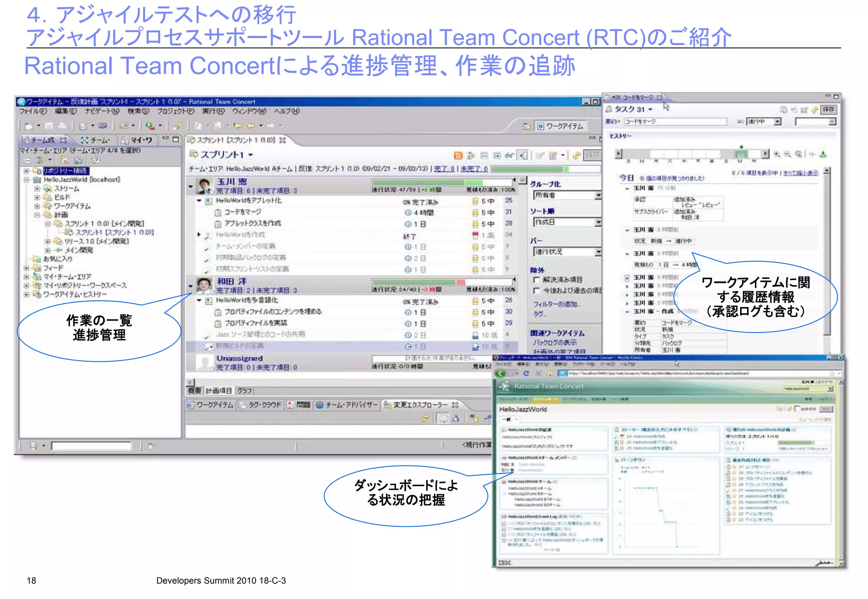Image resolution: width=868 pixels, height=599 pixels.
Task: Click the glasses preview icon in plan toolbar
Action: (x=509, y=155)
